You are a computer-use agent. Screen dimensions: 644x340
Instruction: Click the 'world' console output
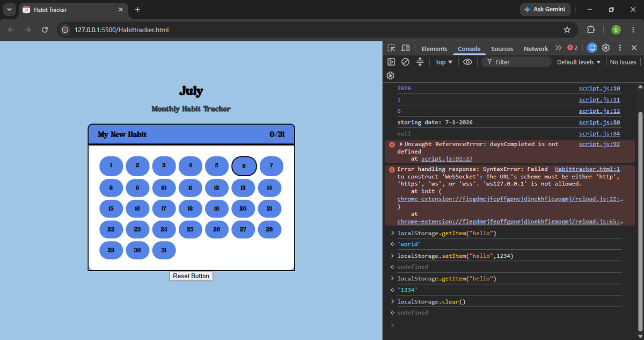[409, 244]
